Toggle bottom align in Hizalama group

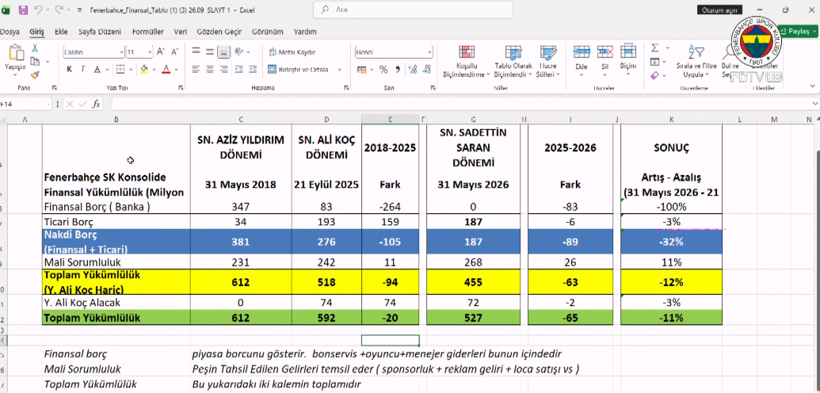coord(224,52)
